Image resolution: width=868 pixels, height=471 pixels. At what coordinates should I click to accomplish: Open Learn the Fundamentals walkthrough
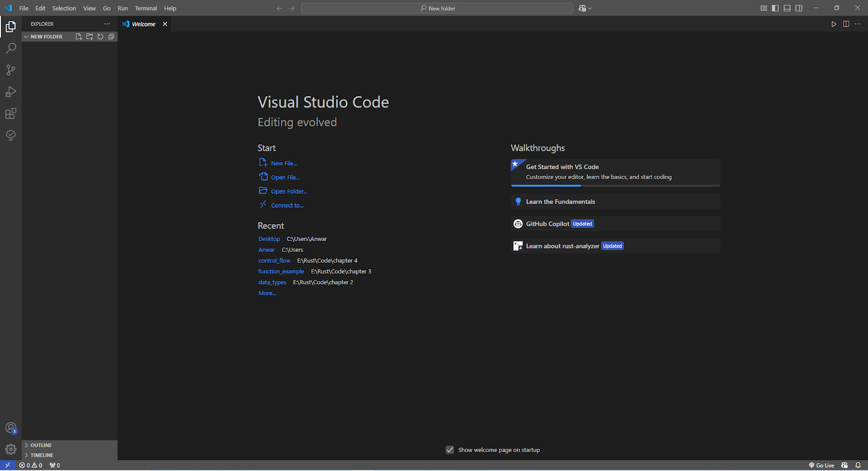pos(615,201)
